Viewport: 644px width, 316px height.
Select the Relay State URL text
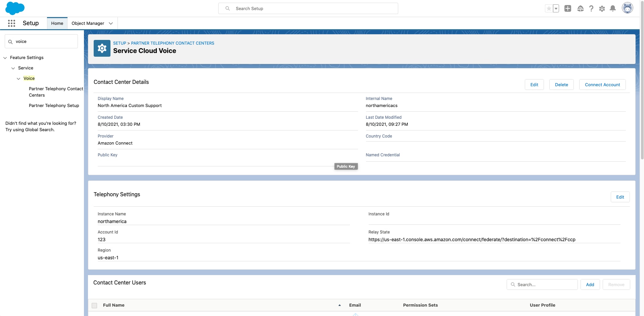click(x=472, y=240)
